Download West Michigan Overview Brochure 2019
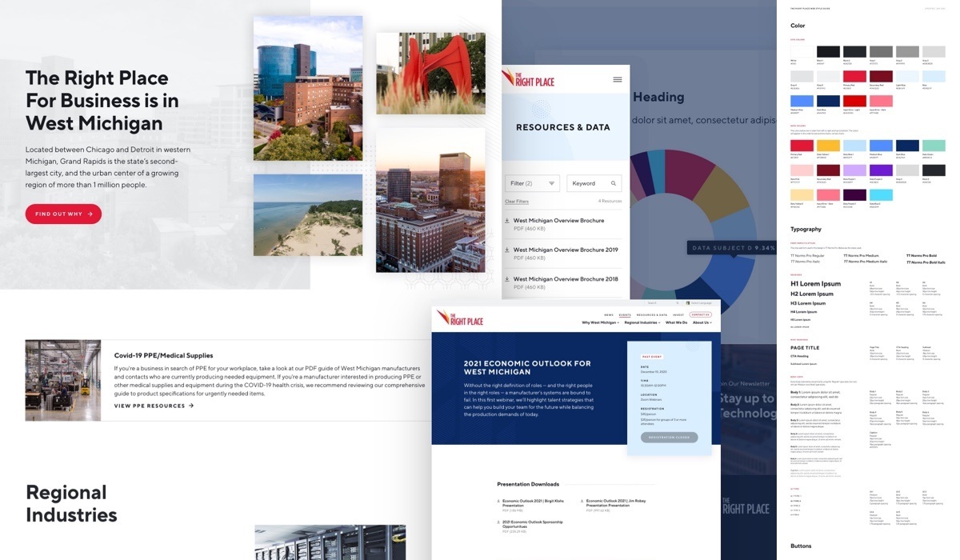The image size is (960, 560). pos(566,250)
